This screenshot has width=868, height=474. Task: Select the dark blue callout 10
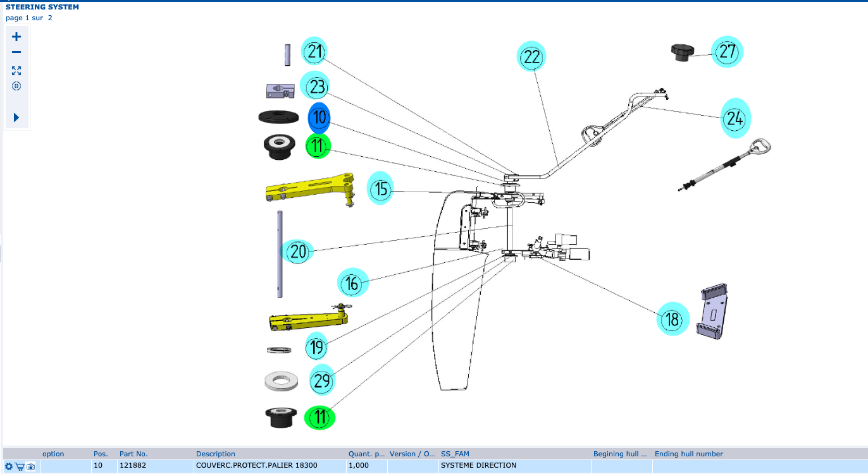pos(319,118)
